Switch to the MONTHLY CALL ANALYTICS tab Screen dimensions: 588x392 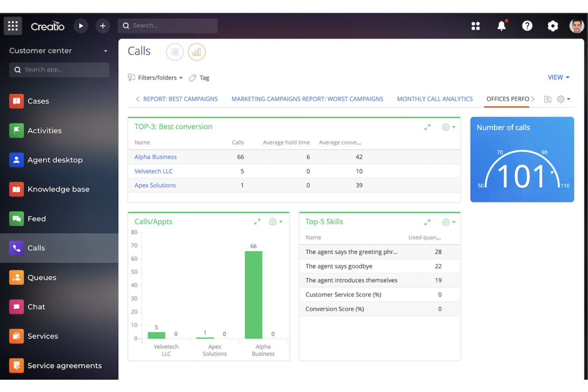coord(435,99)
